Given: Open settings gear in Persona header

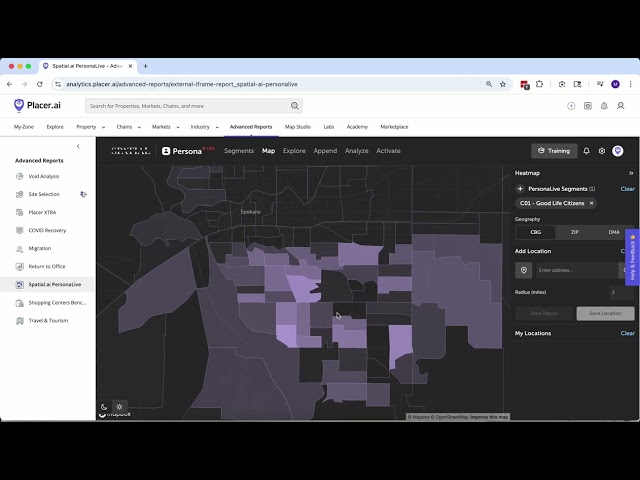Looking at the screenshot, I should [x=602, y=151].
